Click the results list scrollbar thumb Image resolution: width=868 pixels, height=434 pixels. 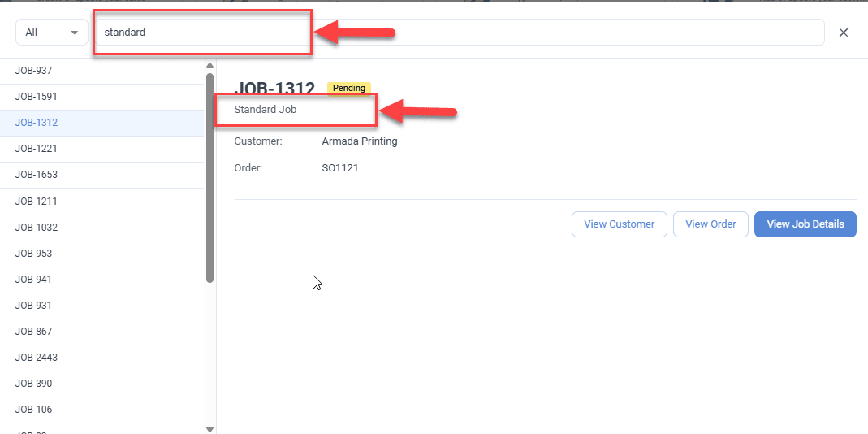pyautogui.click(x=209, y=177)
